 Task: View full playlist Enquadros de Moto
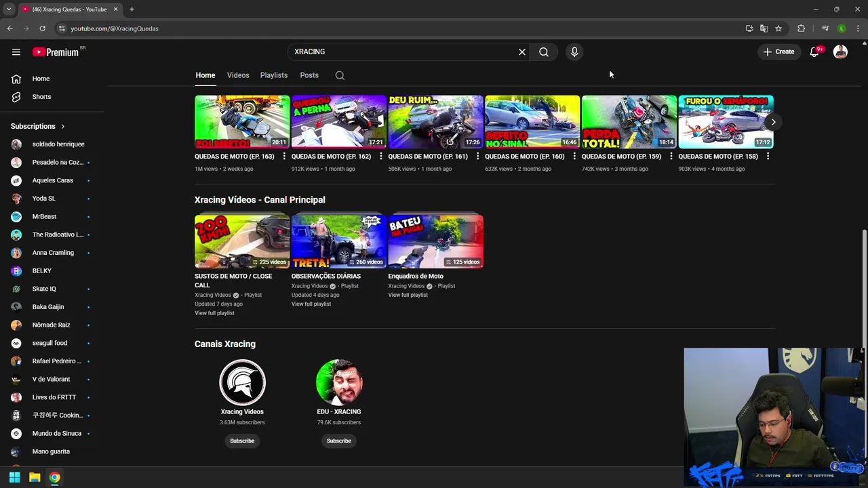408,295
